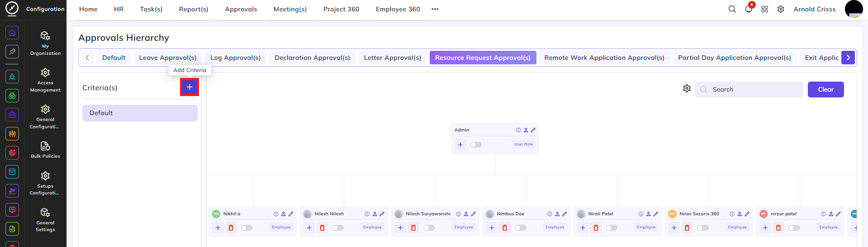Image resolution: width=868 pixels, height=247 pixels.
Task: Click the home icon in left rail
Action: (12, 33)
